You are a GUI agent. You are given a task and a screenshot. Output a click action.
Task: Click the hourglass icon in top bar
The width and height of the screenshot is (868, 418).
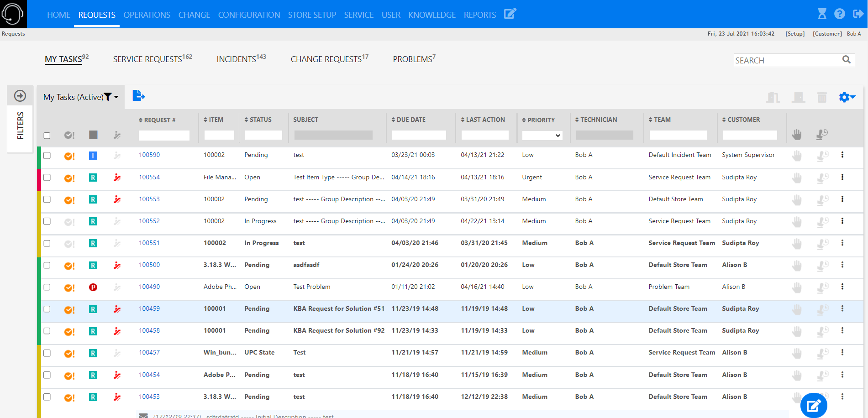tap(822, 14)
